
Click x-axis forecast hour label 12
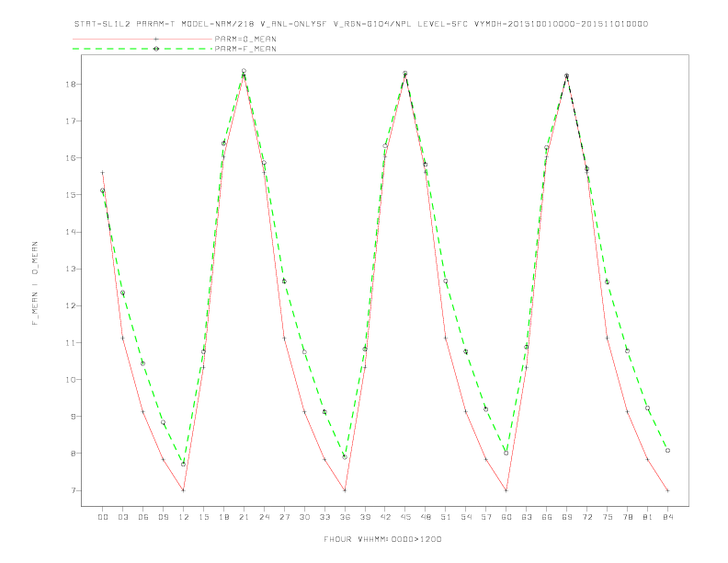[184, 517]
